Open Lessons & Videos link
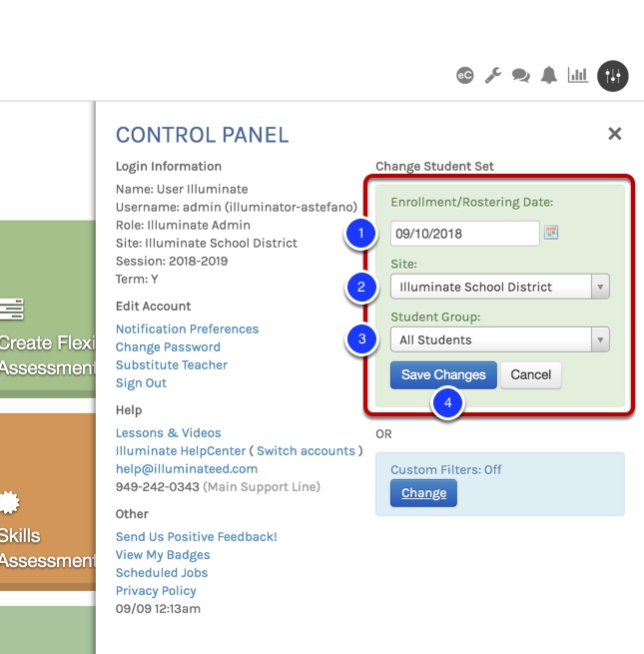644x654 pixels. coord(168,433)
